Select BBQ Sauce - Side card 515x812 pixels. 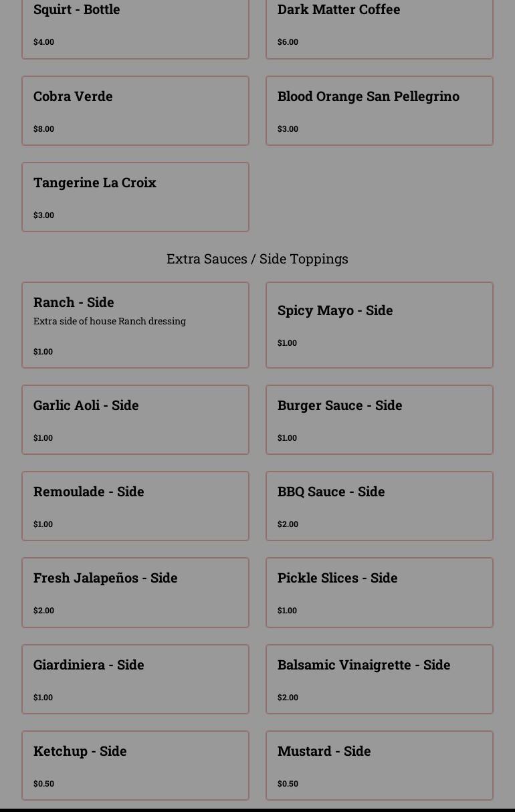pyautogui.click(x=379, y=506)
